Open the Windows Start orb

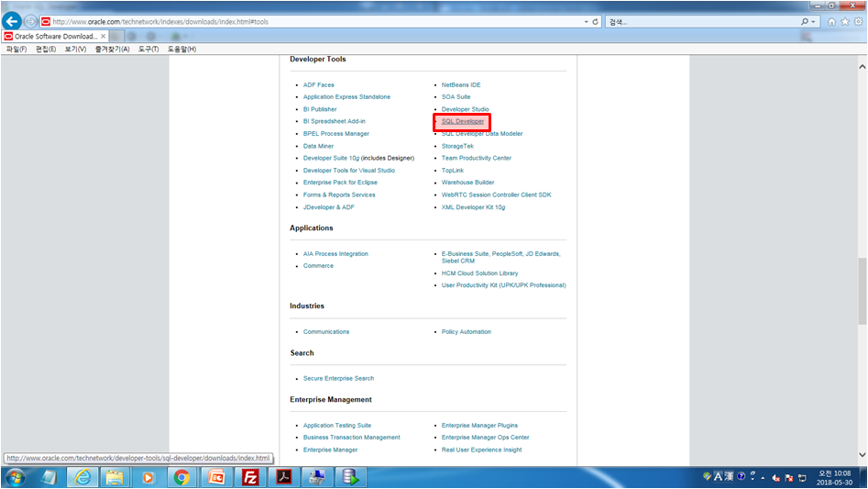coord(15,477)
